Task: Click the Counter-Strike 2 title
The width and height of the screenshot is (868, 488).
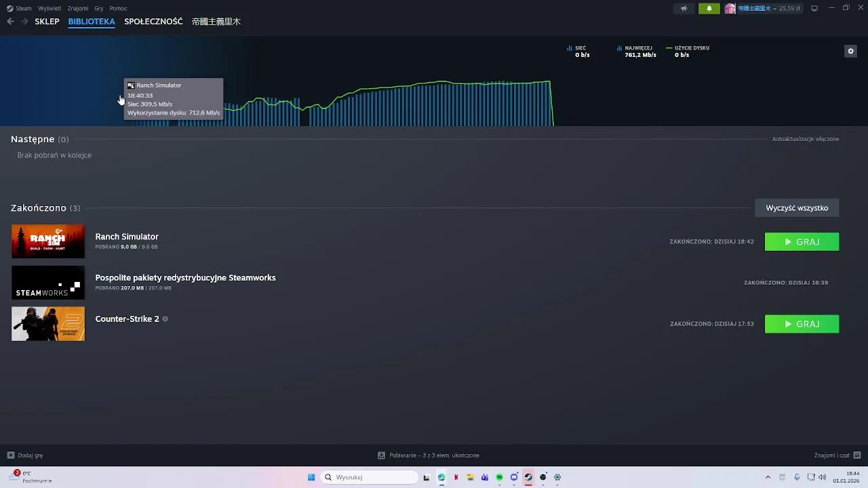Action: (x=127, y=319)
